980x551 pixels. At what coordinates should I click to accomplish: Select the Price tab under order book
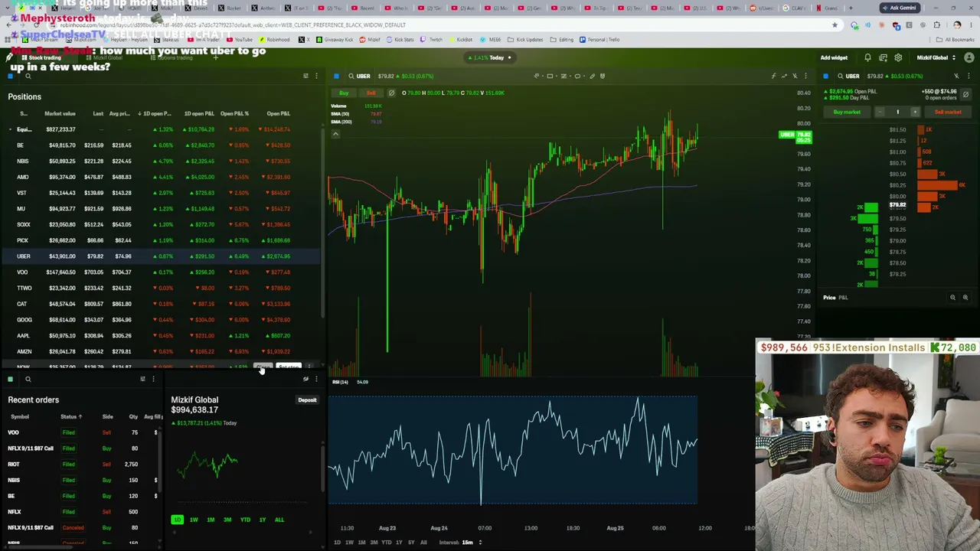829,298
